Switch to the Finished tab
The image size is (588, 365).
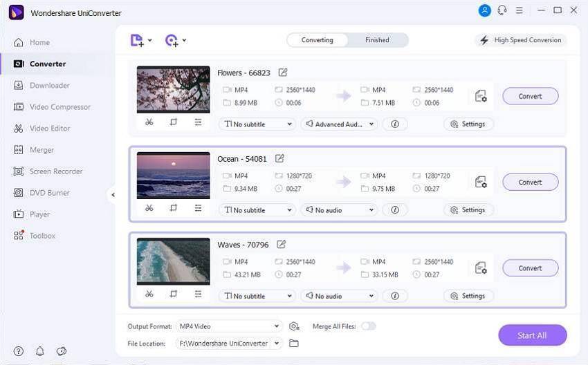point(377,40)
